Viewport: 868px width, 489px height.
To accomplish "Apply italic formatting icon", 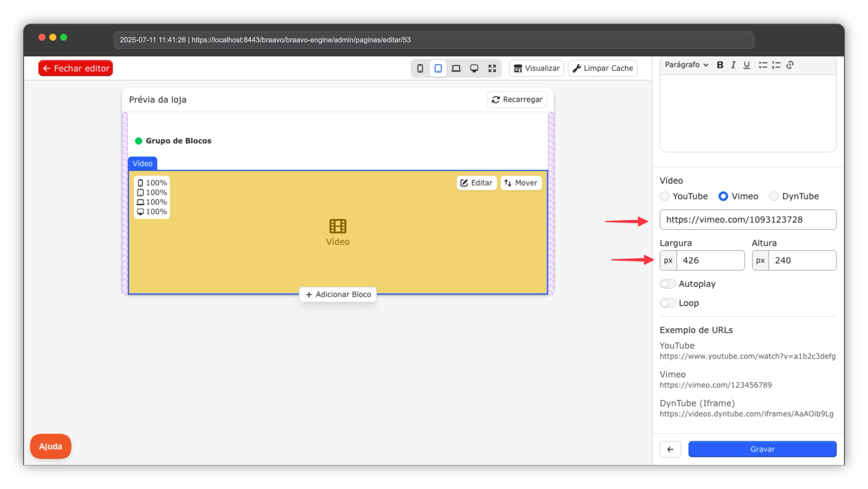I will (733, 65).
